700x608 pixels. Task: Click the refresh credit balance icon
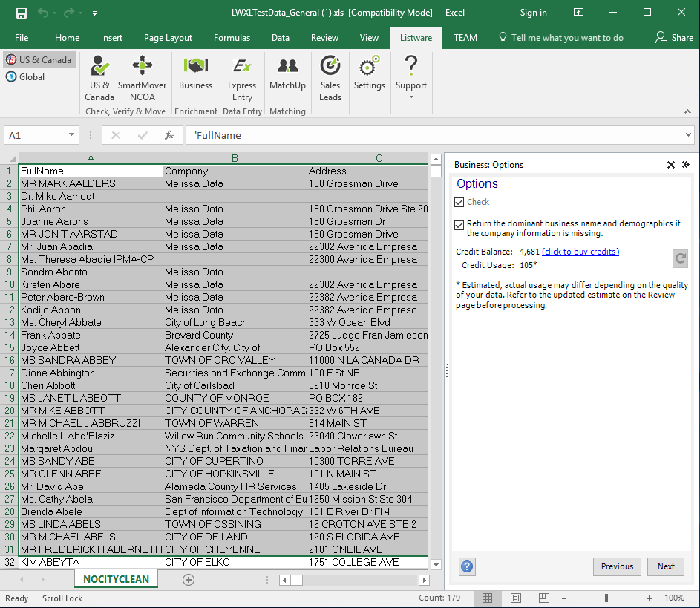coord(680,258)
